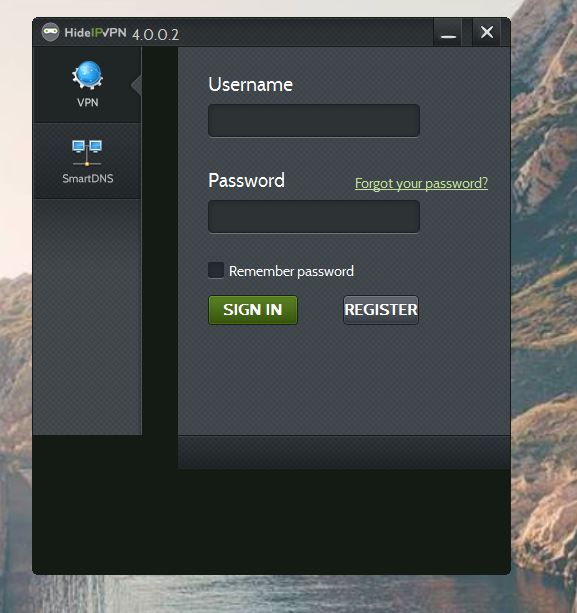Sign in with the green SIGN IN button
577x613 pixels.
[253, 310]
